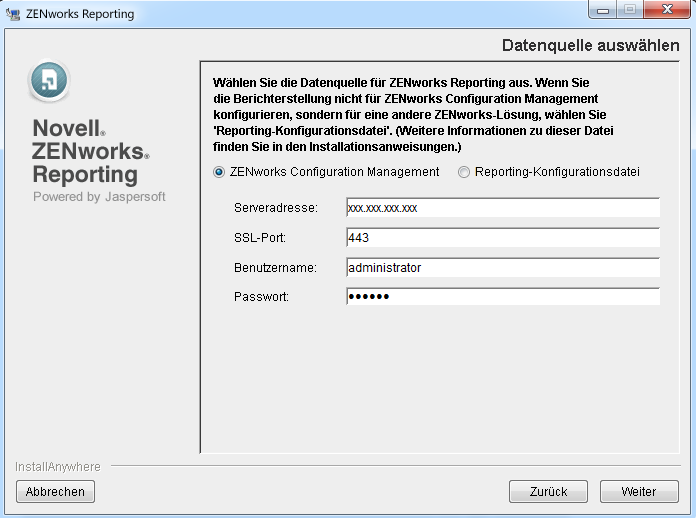Screen dimensions: 696x518
Task: Minimize the ZENworks Reporting window
Action: pos(602,10)
